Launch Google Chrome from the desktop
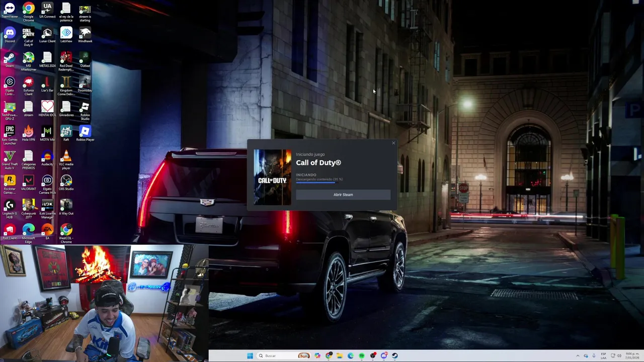 [28, 12]
